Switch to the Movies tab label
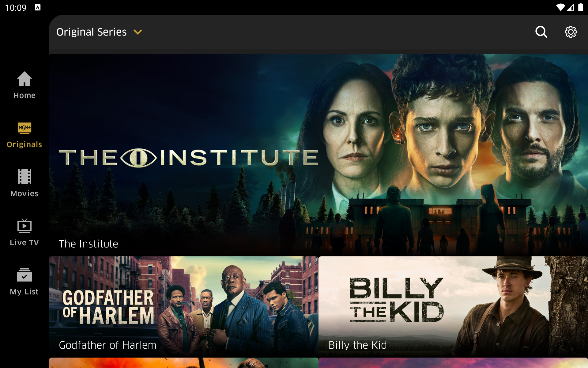This screenshot has width=588, height=368. [24, 194]
